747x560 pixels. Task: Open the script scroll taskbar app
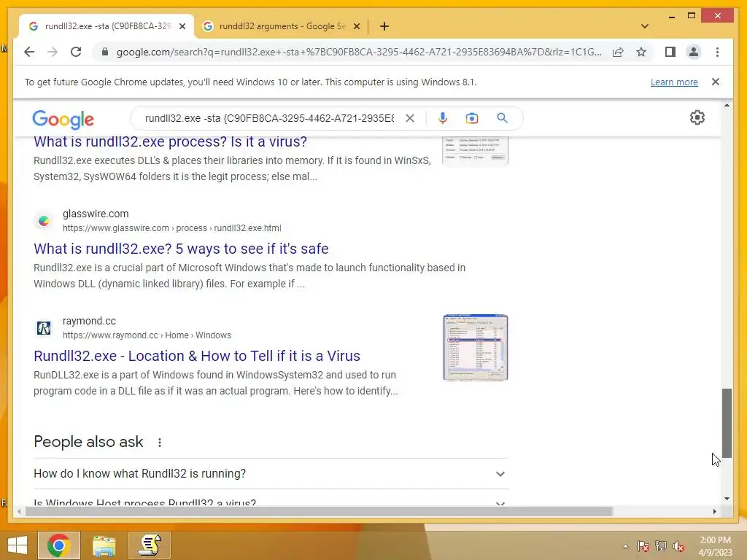150,545
